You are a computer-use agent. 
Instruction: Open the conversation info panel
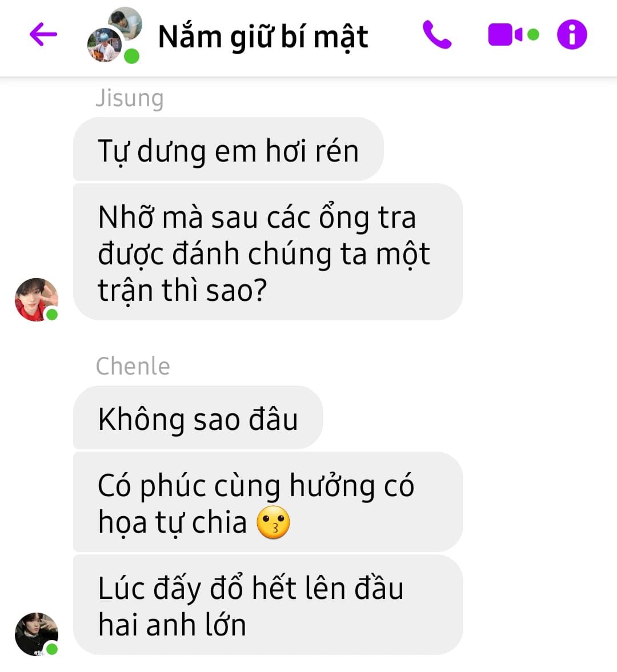pos(572,34)
